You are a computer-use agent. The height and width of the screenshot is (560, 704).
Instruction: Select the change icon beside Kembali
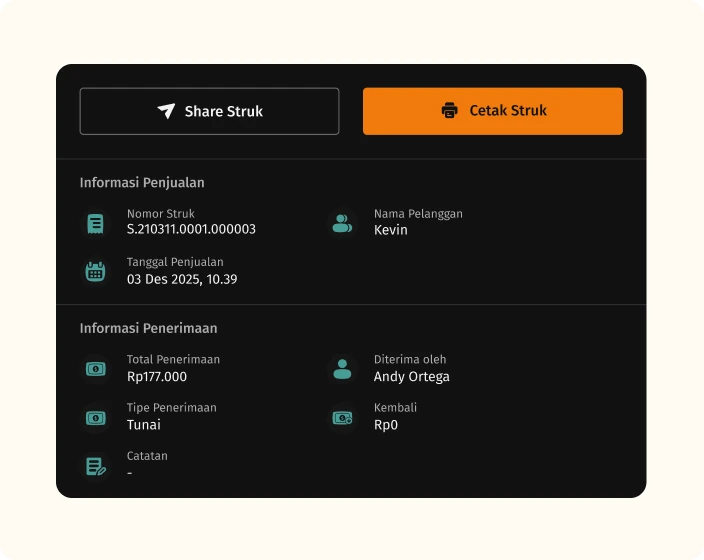pos(342,417)
